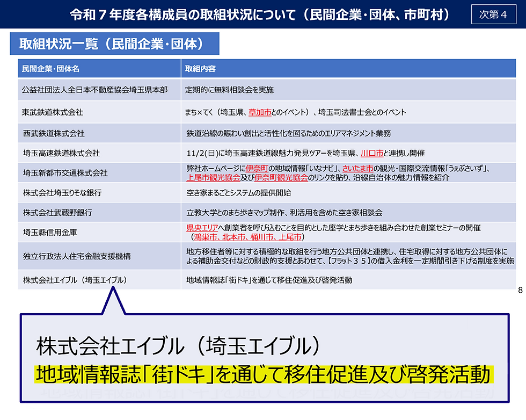Select the slide title 令和７年度各構成員の取組状況について
Screen dimensions: 526x420
click(182, 15)
